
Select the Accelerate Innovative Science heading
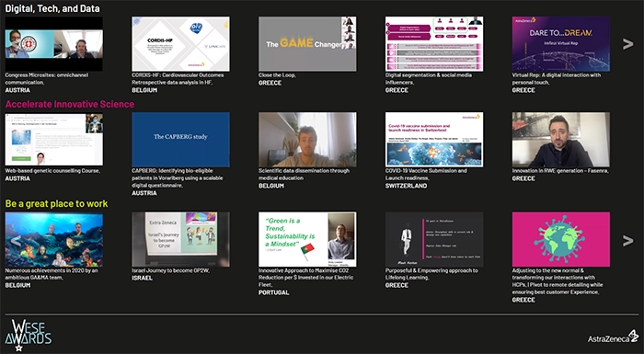pyautogui.click(x=69, y=104)
